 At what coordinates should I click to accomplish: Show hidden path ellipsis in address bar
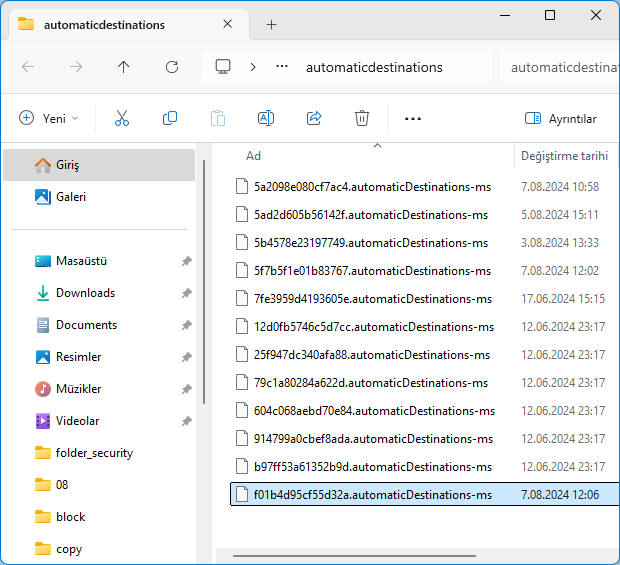(x=282, y=66)
